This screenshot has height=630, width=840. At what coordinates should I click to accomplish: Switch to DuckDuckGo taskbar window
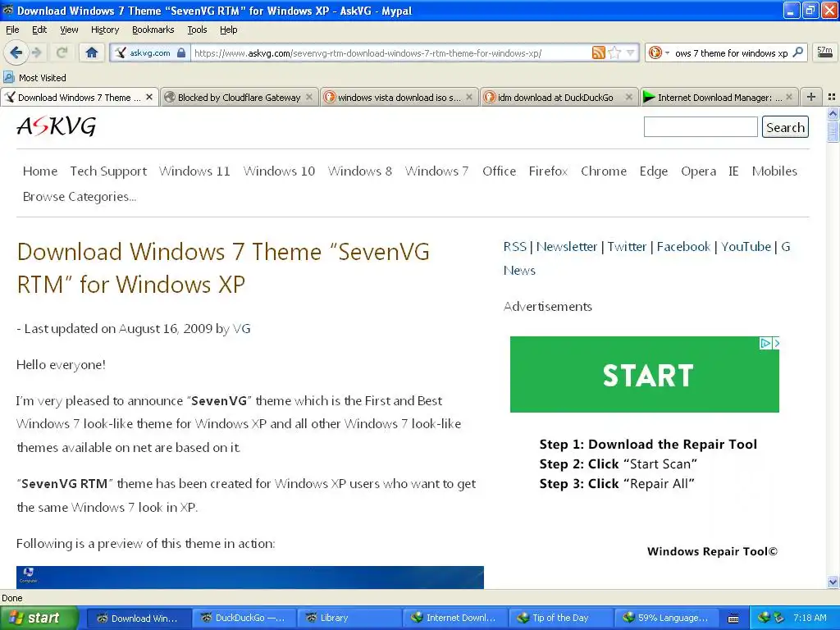pyautogui.click(x=243, y=618)
